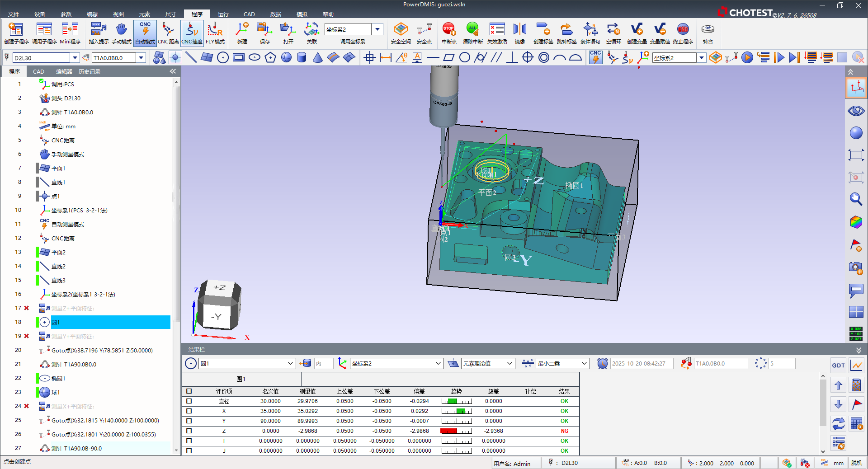Image resolution: width=868 pixels, height=469 pixels.
Task: Click the 清除中断 icon
Action: pos(472,33)
